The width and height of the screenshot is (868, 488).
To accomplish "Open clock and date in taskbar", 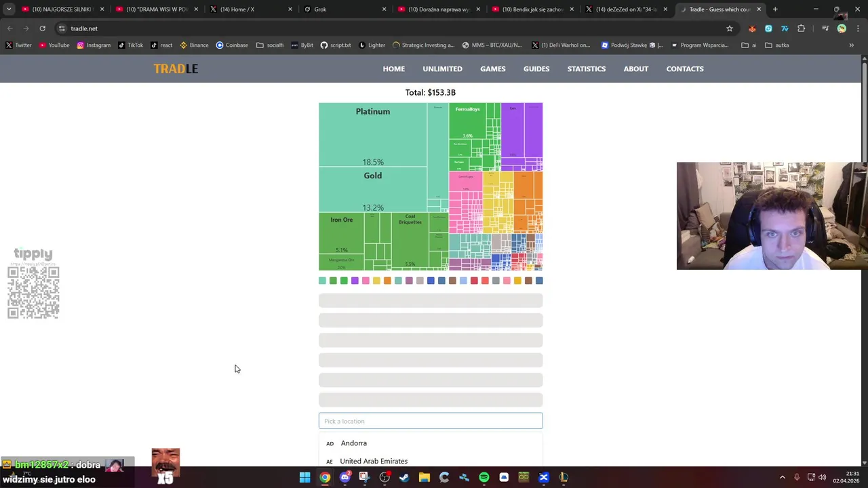I will pyautogui.click(x=846, y=477).
